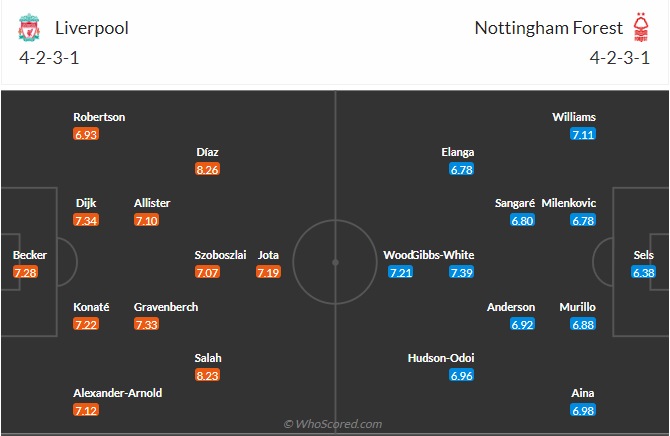Select Gibbs-White's 7.39 rating badge

coord(461,273)
